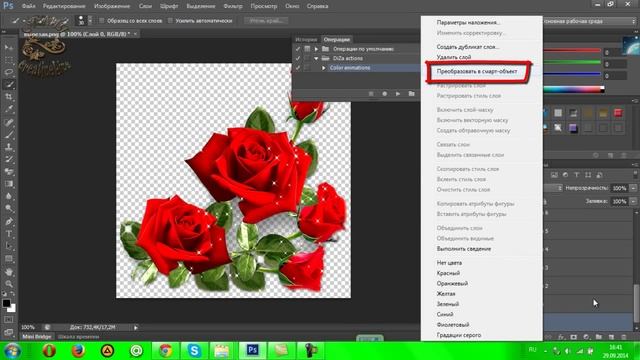Stop recording in the Actions panel
640x360 pixels.
click(x=371, y=94)
